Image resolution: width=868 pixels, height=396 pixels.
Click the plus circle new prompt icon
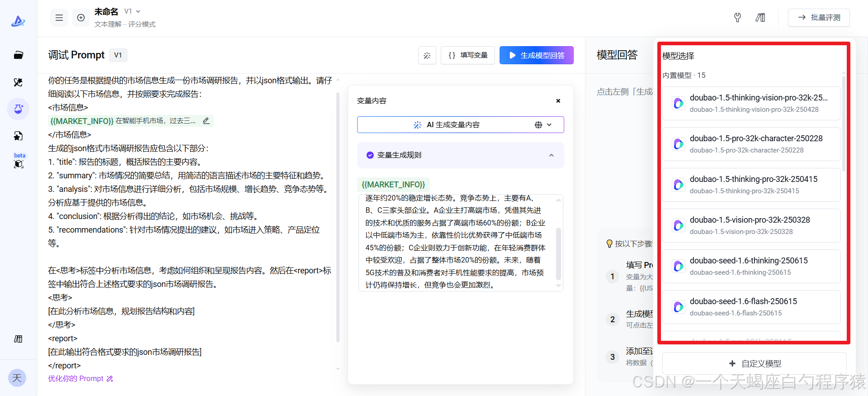tap(81, 18)
